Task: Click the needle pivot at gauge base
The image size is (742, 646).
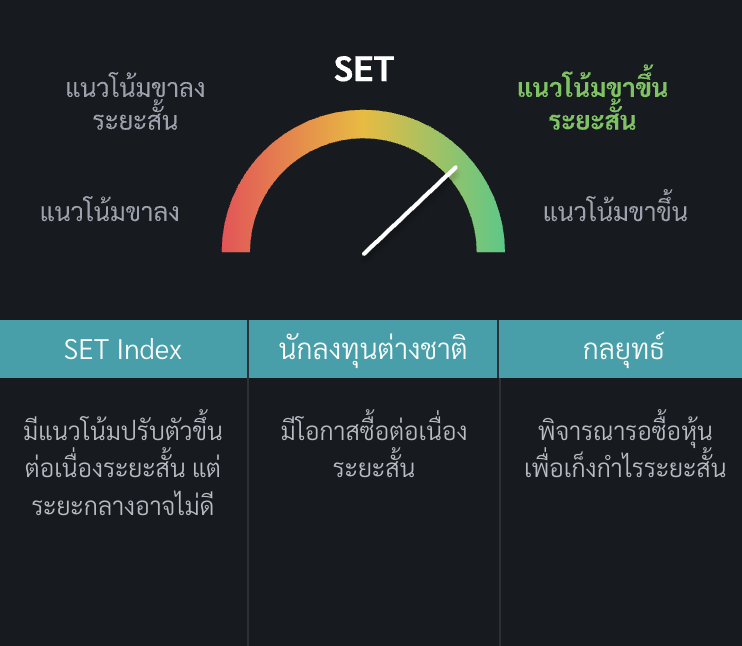Action: [364, 253]
